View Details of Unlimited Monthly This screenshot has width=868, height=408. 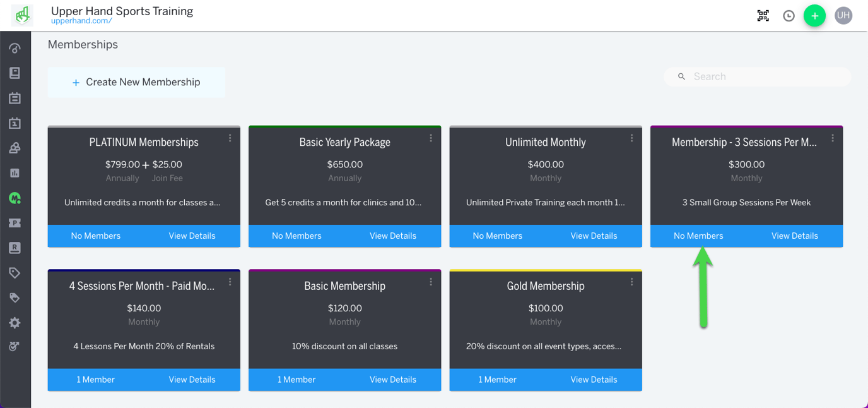tap(594, 236)
